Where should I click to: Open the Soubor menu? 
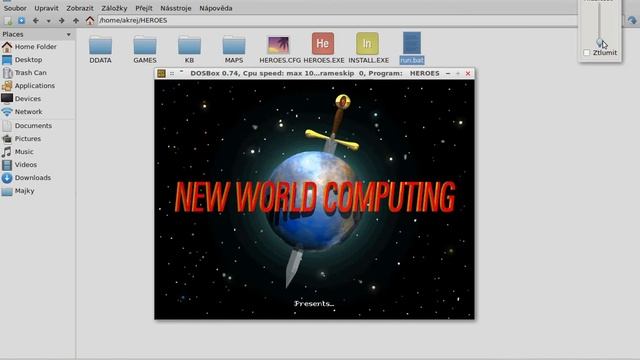point(15,8)
